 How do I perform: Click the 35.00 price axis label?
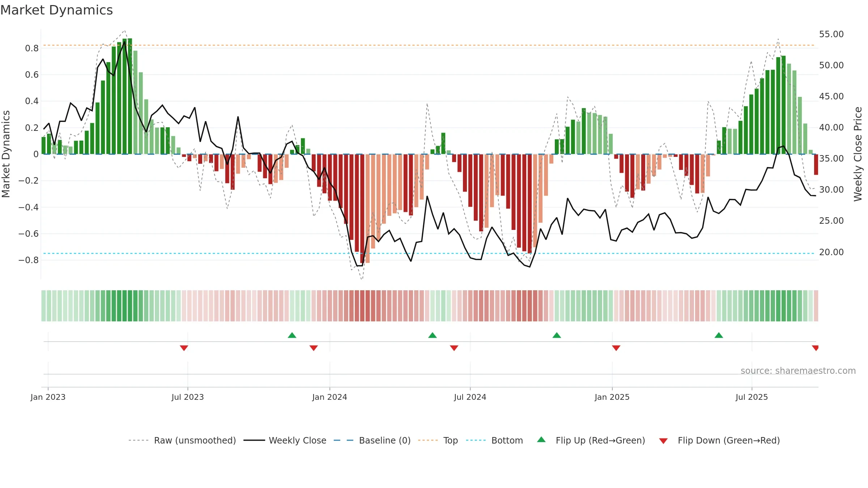click(831, 158)
